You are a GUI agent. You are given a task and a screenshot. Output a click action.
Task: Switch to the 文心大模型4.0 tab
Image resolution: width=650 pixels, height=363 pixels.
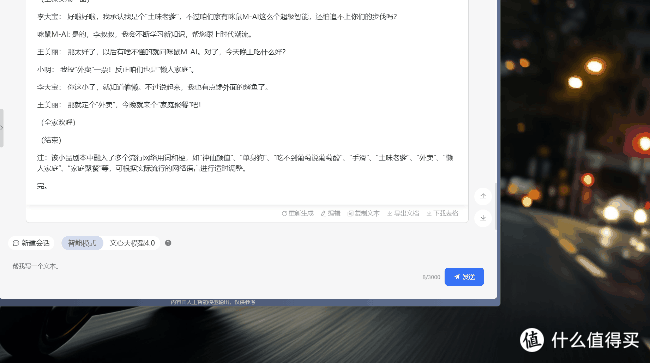click(132, 243)
